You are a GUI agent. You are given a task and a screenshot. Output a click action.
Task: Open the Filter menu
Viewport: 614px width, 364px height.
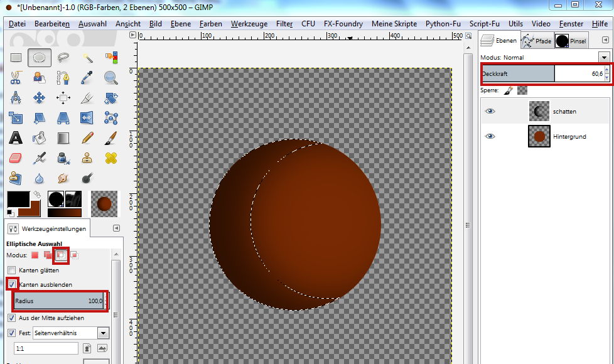pyautogui.click(x=284, y=24)
